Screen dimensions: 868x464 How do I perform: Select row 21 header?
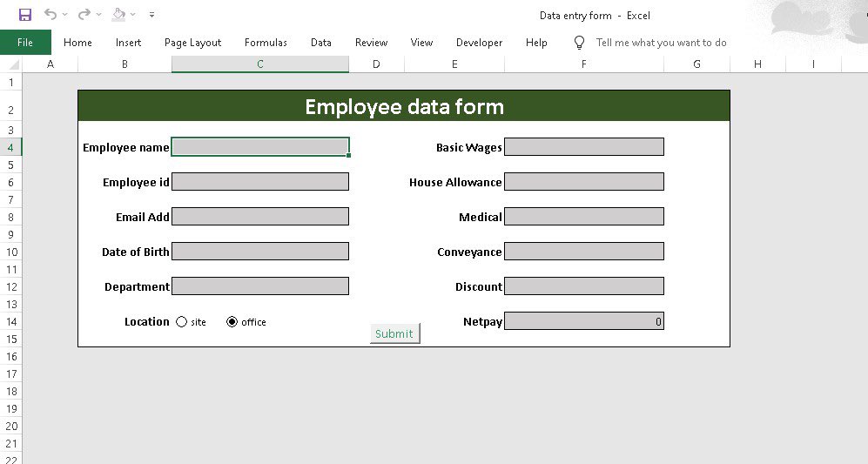[10, 443]
